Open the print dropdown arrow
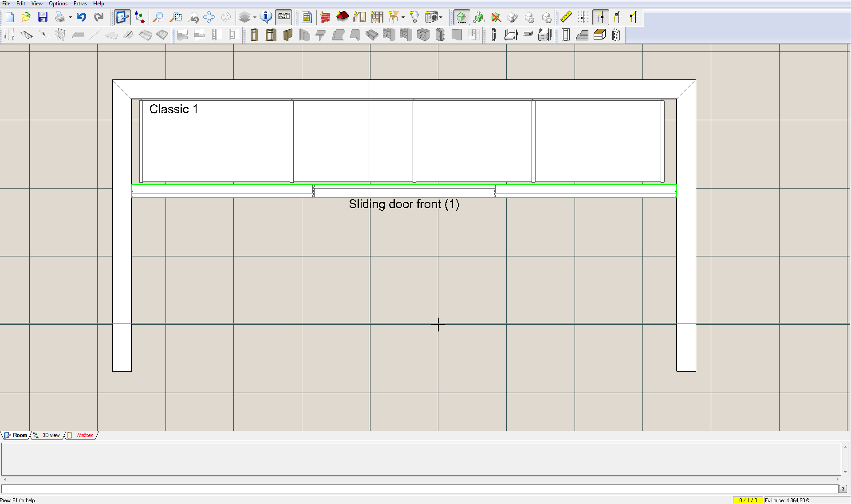The width and height of the screenshot is (851, 504). [70, 18]
